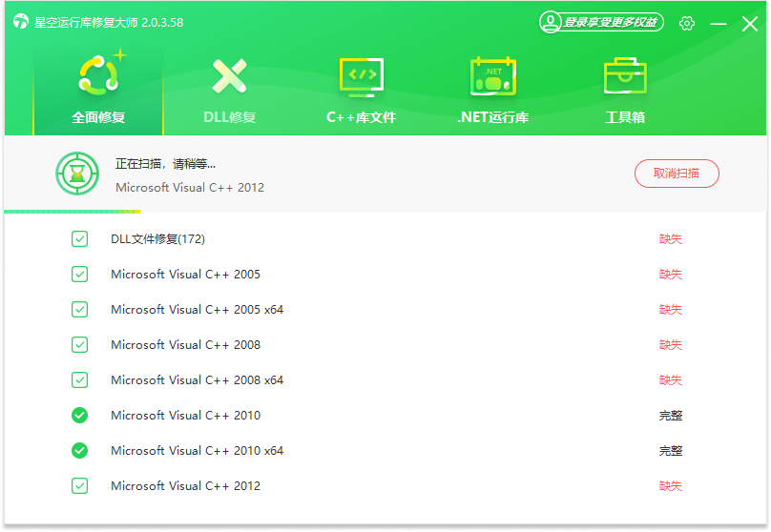Image resolution: width=771 pixels, height=532 pixels.
Task: Select Microsoft Visual C++ 2010 x64 label
Action: (x=198, y=450)
